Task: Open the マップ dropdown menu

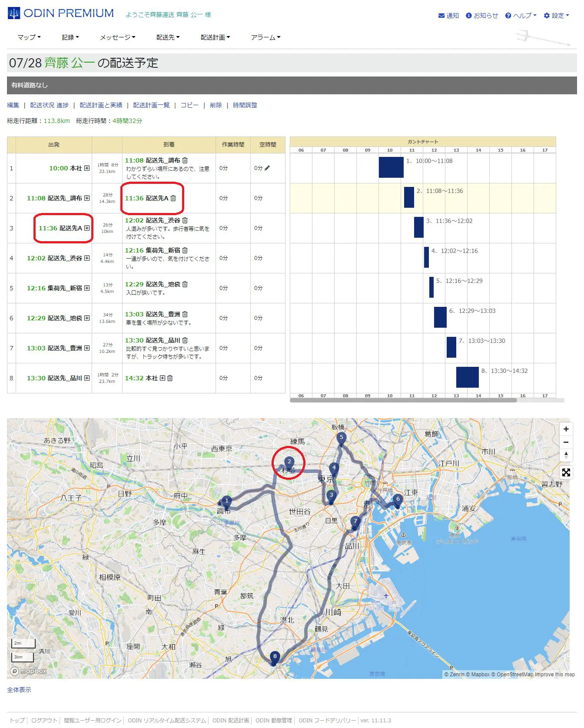Action: 29,37
